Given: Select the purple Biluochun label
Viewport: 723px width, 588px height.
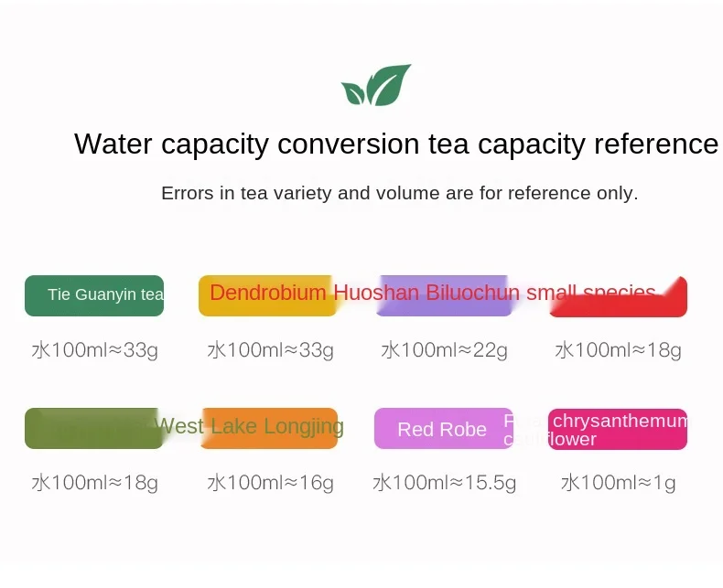Looking at the screenshot, I should tap(444, 296).
